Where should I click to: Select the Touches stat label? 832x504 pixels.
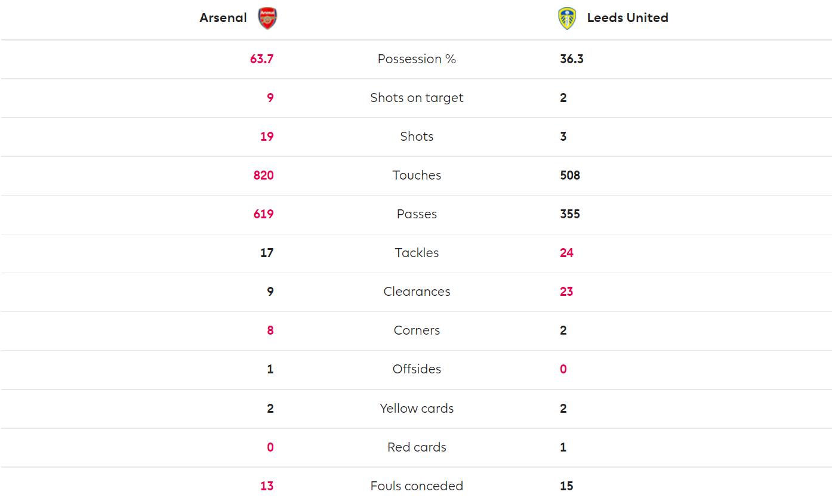point(417,175)
